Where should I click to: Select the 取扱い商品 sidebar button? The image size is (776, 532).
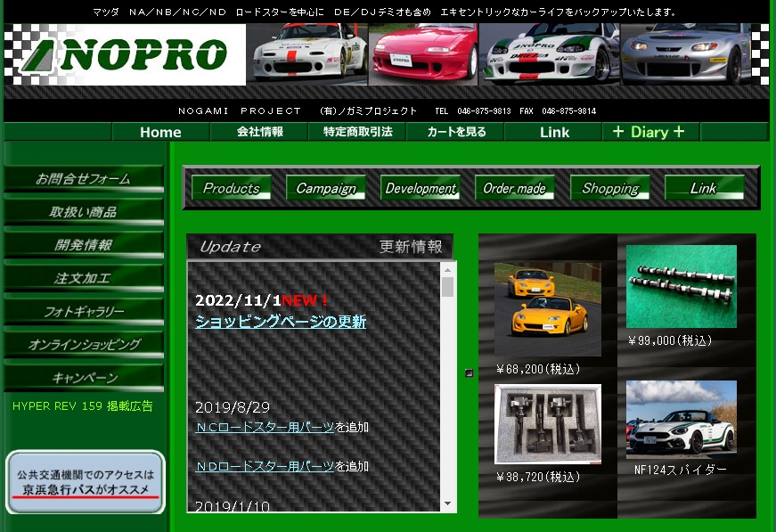pyautogui.click(x=84, y=212)
